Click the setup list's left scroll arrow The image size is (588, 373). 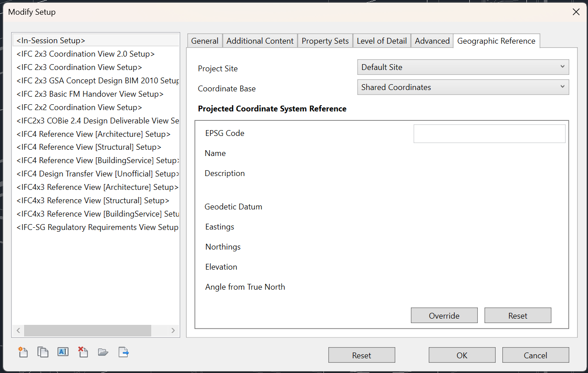point(18,330)
